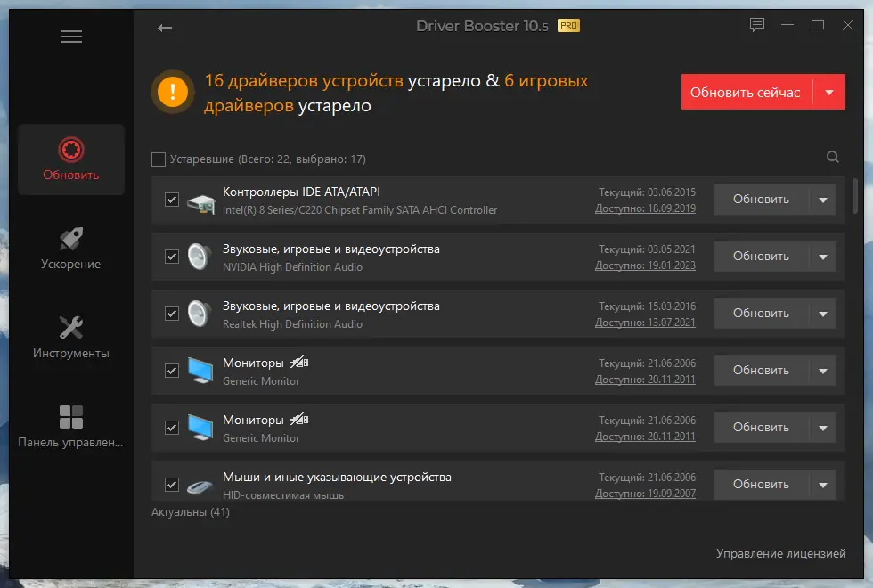The image size is (873, 588).
Task: Open available version link 19.09.2007
Action: (x=645, y=494)
